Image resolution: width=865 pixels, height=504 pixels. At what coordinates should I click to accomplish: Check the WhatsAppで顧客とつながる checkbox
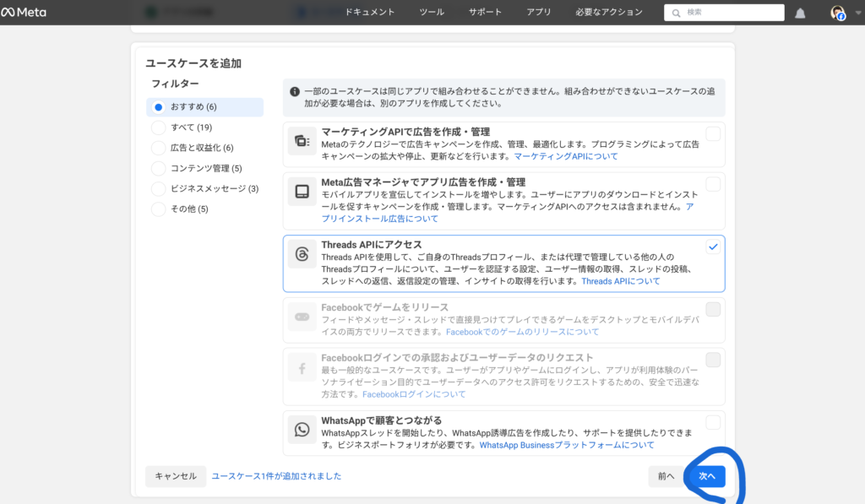click(713, 422)
